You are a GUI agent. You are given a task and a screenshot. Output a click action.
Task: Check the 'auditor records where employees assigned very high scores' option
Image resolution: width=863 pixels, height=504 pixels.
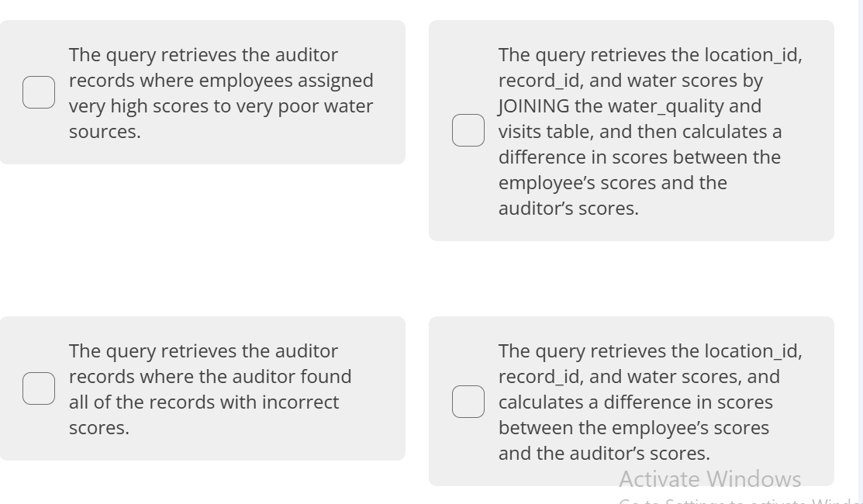pos(39,91)
